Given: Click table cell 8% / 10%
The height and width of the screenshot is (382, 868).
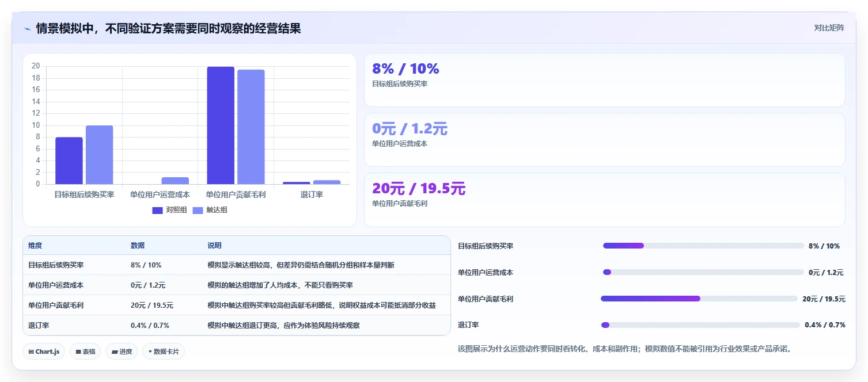Looking at the screenshot, I should 146,265.
